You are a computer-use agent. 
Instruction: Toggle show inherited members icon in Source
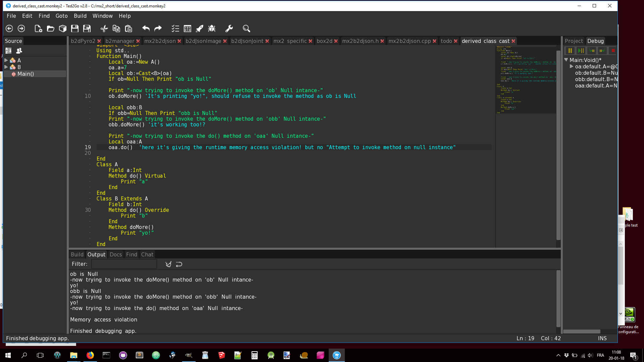(x=19, y=51)
